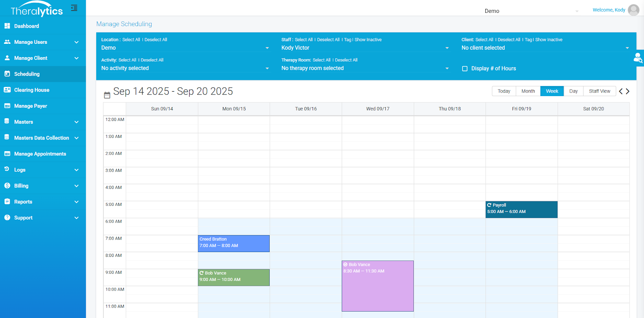Expand Support submenu chevron
Screen dimensions: 644x318
coord(76,218)
